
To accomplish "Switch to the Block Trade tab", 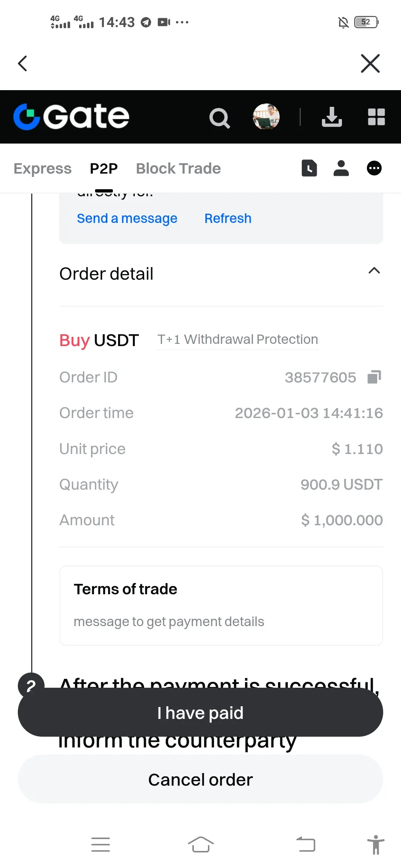I will (x=179, y=168).
